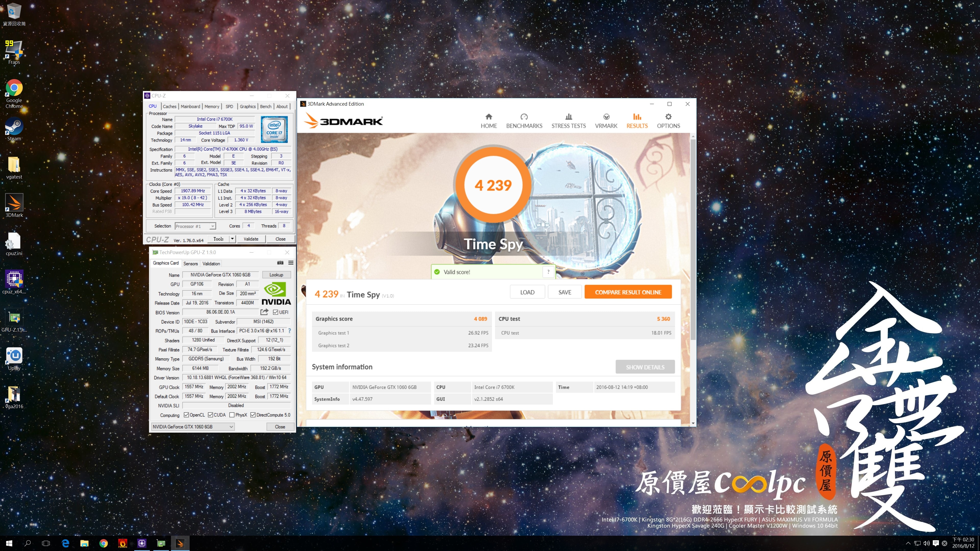Open Sensors tab in GPU-Z
This screenshot has width=980, height=551.
(x=190, y=264)
